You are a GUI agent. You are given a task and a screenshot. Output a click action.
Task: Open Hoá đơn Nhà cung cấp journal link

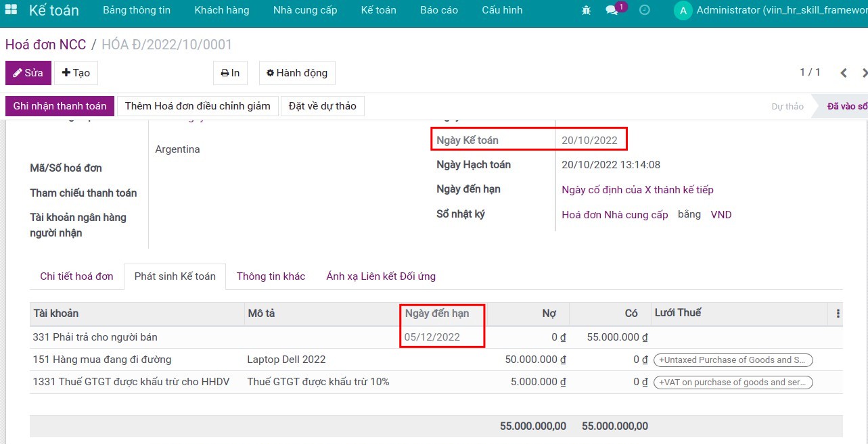(x=614, y=215)
